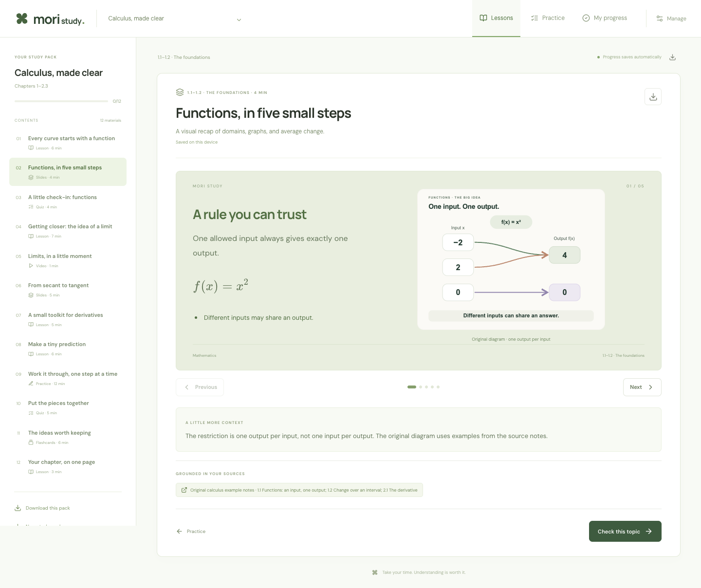Jump to the last slide indicator dot
This screenshot has height=588, width=701.
tap(438, 387)
